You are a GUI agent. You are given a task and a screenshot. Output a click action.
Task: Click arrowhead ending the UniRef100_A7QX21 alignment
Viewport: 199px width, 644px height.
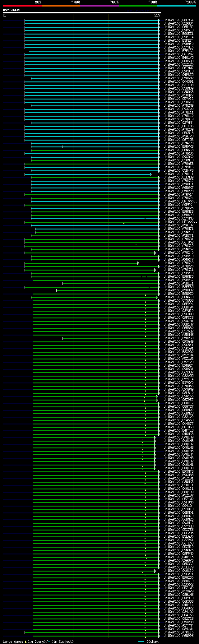point(155,270)
